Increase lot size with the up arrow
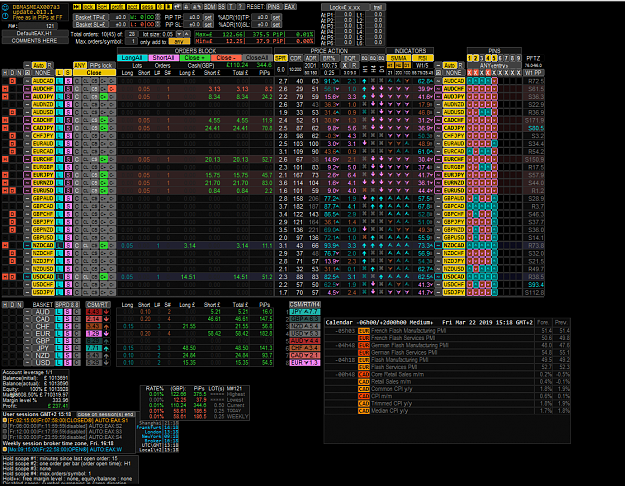Viewport: 625px width, 486px height. pyautogui.click(x=187, y=34)
